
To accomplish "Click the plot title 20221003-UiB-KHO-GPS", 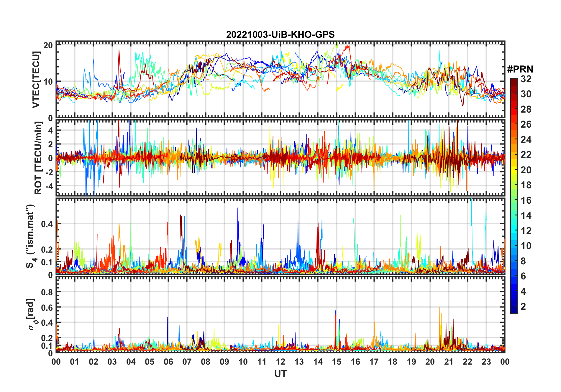I will point(280,34).
